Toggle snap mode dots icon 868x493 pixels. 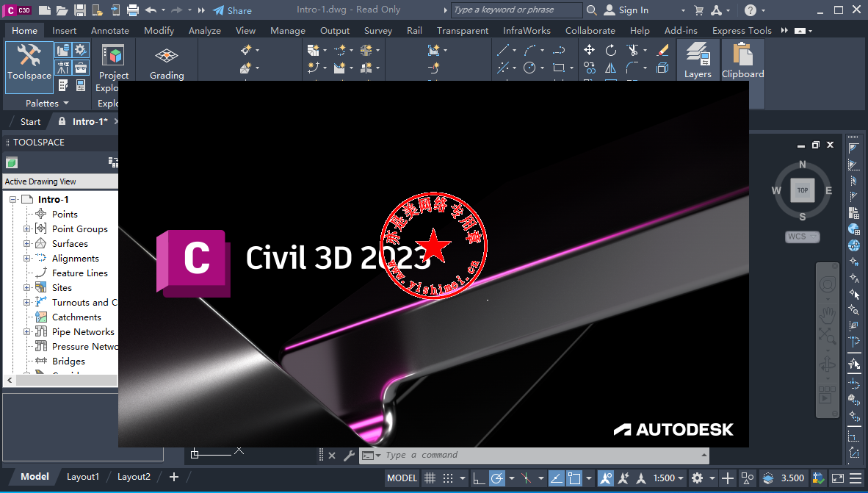tap(448, 478)
